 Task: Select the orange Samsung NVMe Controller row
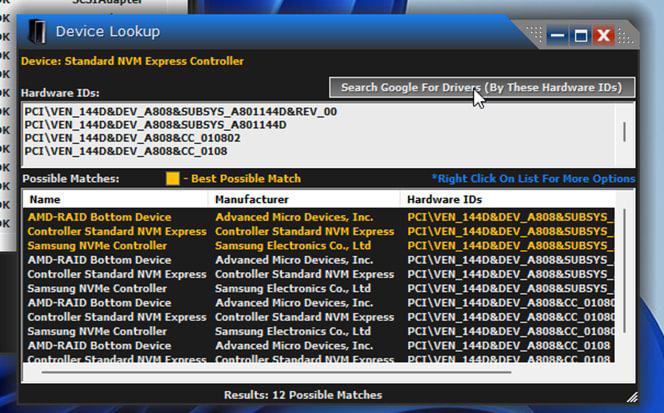pos(318,246)
